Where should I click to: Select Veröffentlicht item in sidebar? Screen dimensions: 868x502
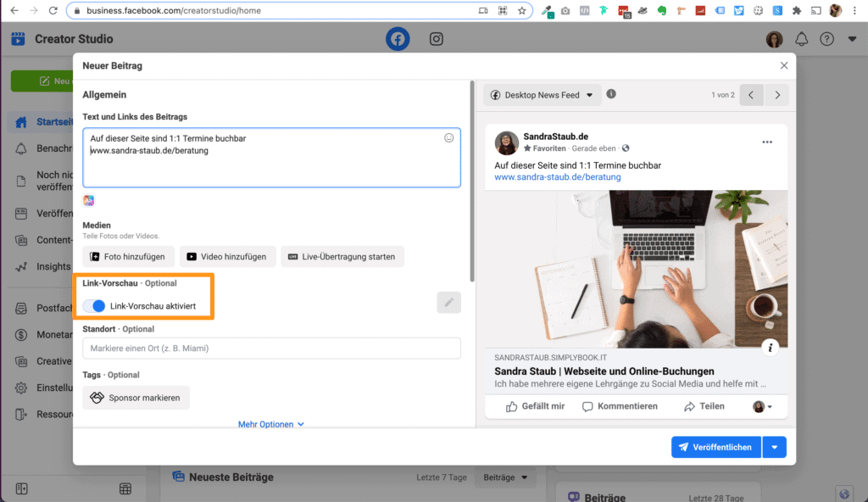(x=44, y=214)
